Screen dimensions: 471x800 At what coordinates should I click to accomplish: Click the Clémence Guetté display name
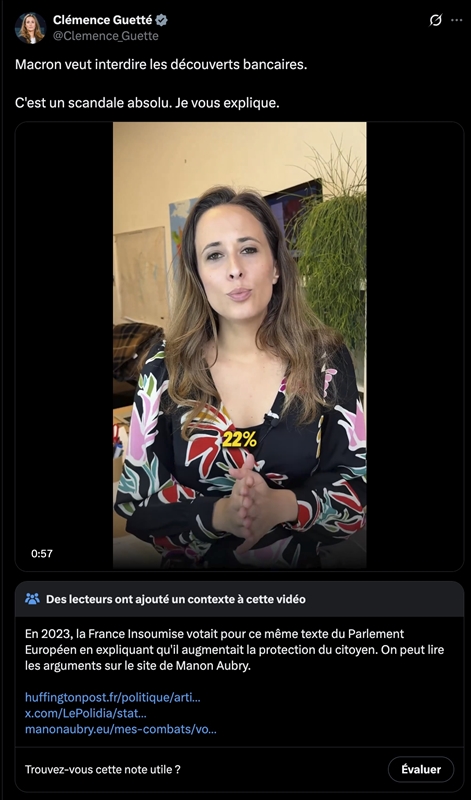(103, 20)
